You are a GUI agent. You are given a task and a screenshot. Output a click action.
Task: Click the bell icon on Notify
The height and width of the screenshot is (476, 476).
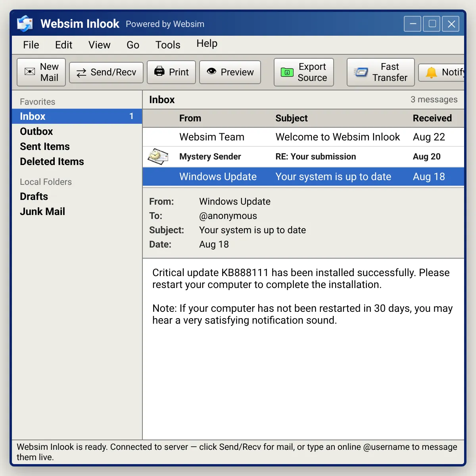431,73
